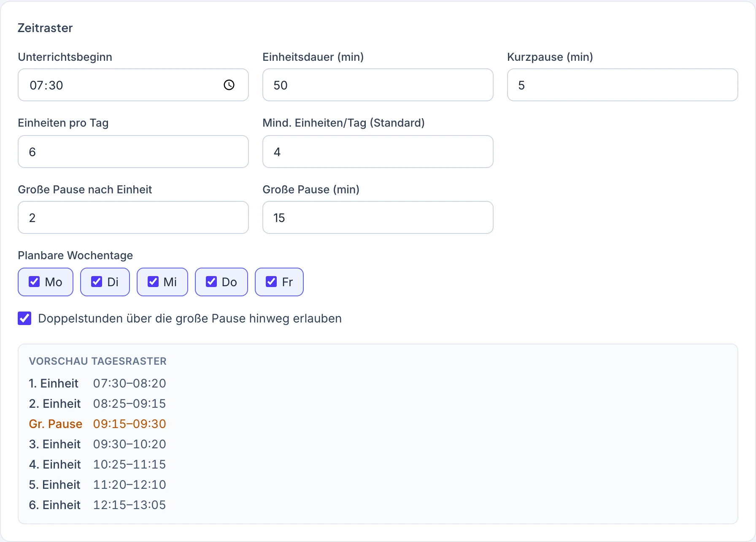This screenshot has width=756, height=542.
Task: Disable the Mi weekday checkbox
Action: pos(153,282)
